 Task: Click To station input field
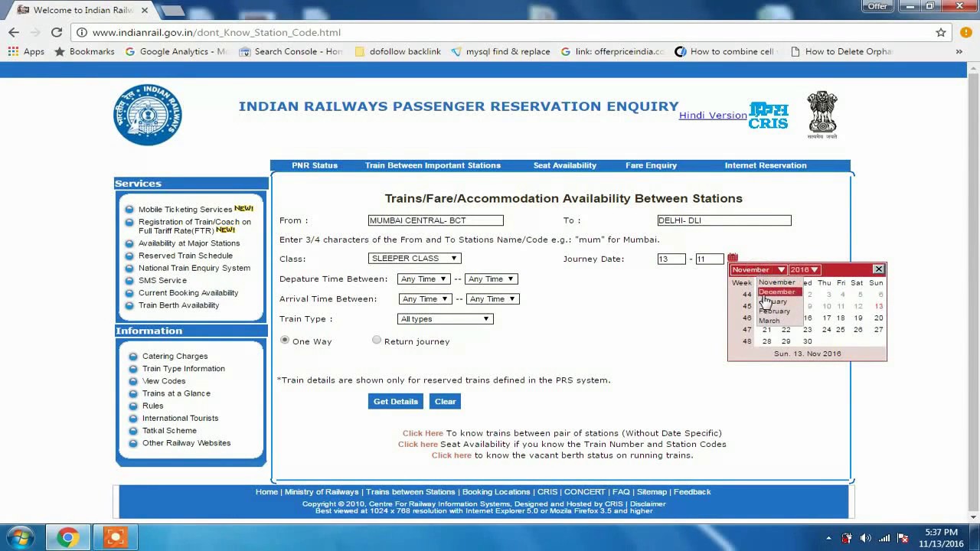point(724,220)
